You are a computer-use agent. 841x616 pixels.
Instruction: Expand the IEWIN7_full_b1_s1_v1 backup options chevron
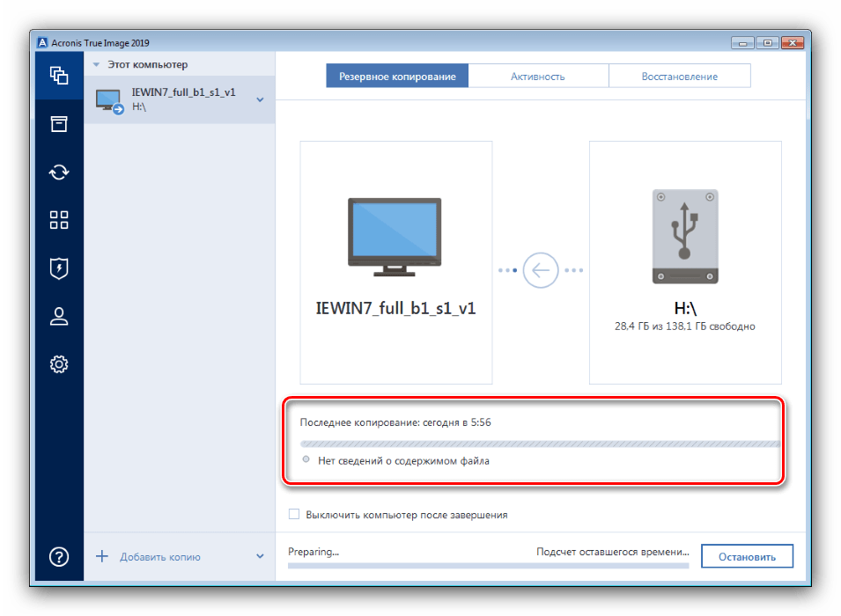(260, 99)
